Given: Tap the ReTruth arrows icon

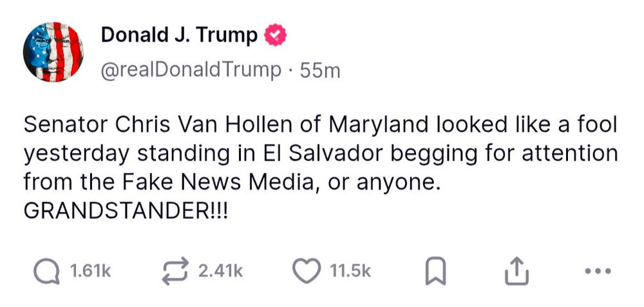Looking at the screenshot, I should tap(175, 271).
